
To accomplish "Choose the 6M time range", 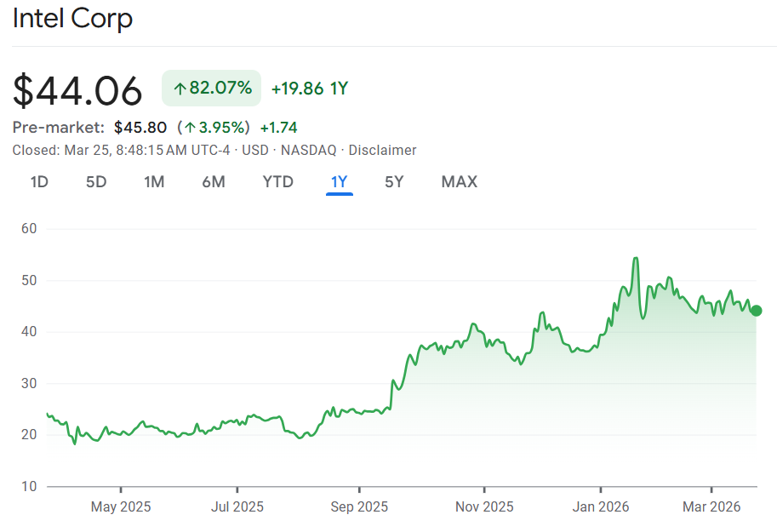I will (x=213, y=181).
